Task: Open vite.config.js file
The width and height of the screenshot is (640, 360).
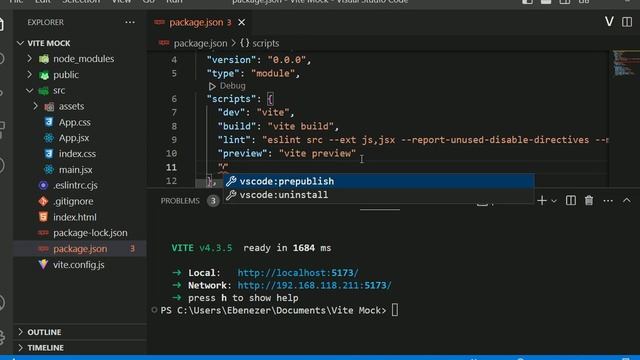Action: pyautogui.click(x=80, y=264)
